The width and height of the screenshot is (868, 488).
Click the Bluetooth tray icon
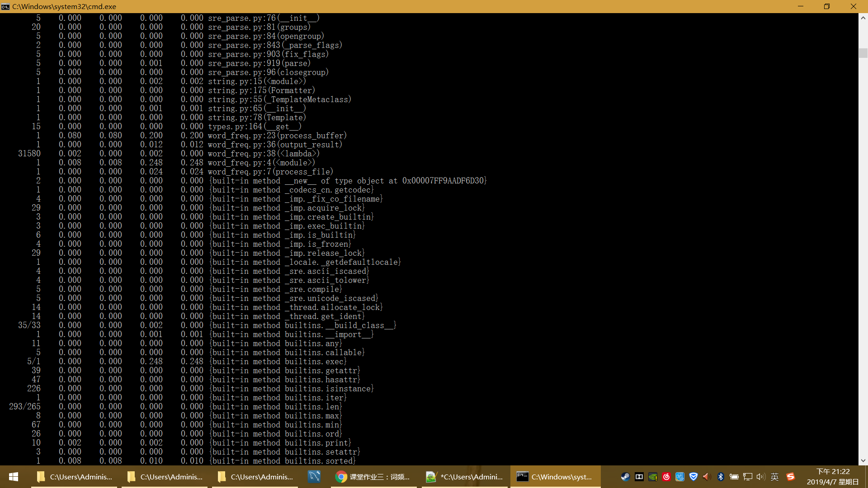tap(721, 477)
